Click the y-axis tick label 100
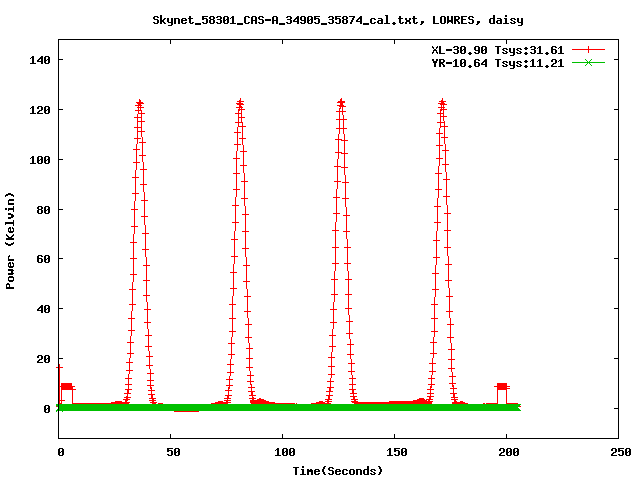 [40, 160]
